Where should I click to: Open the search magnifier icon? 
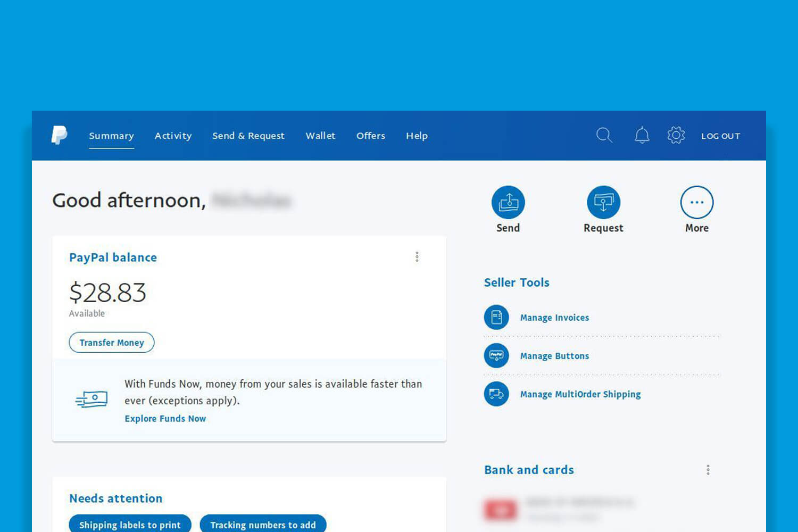coord(604,135)
